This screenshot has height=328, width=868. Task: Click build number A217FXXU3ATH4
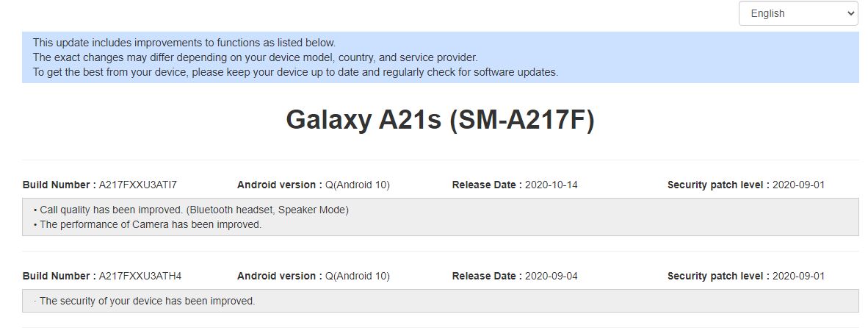click(x=140, y=276)
